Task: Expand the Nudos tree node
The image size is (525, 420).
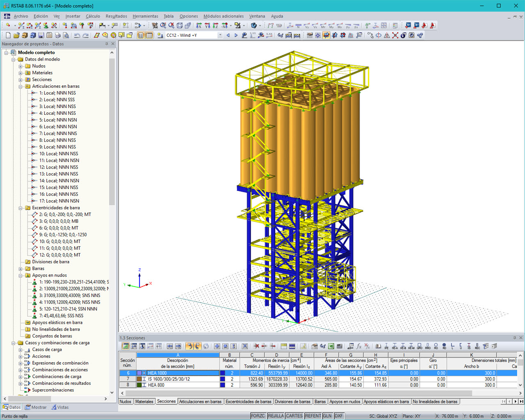Action: pyautogui.click(x=21, y=66)
